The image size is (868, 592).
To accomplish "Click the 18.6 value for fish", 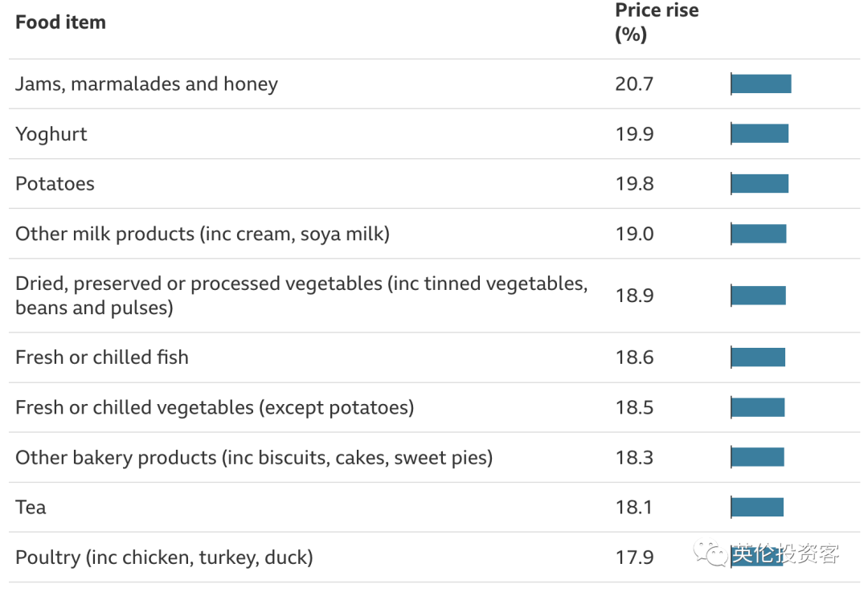I will pyautogui.click(x=634, y=357).
